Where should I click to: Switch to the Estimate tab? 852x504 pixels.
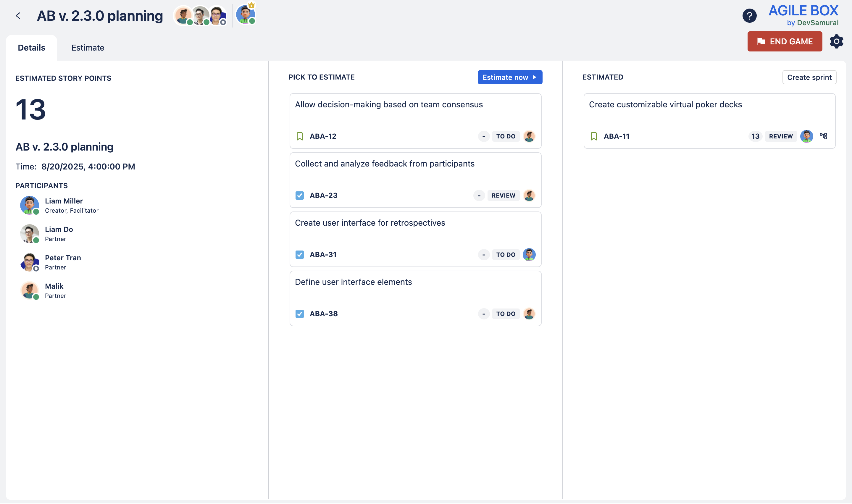pyautogui.click(x=88, y=48)
